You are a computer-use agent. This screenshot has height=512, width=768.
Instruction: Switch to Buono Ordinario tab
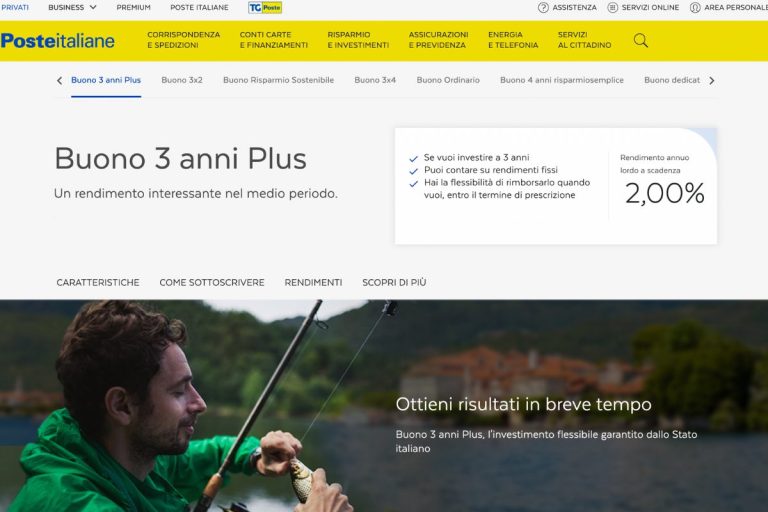[448, 80]
